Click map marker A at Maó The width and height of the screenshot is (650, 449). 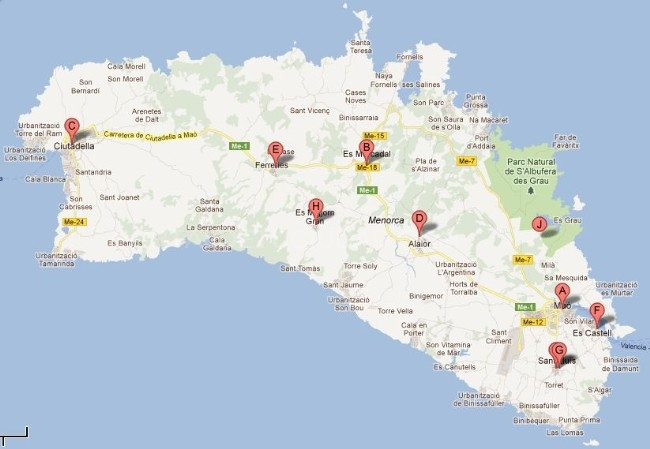pos(562,294)
